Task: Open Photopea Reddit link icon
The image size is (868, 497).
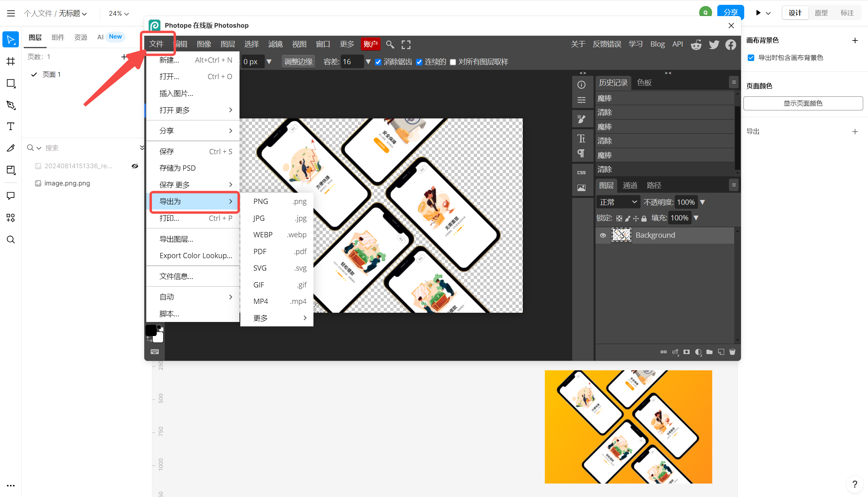Action: pos(696,45)
